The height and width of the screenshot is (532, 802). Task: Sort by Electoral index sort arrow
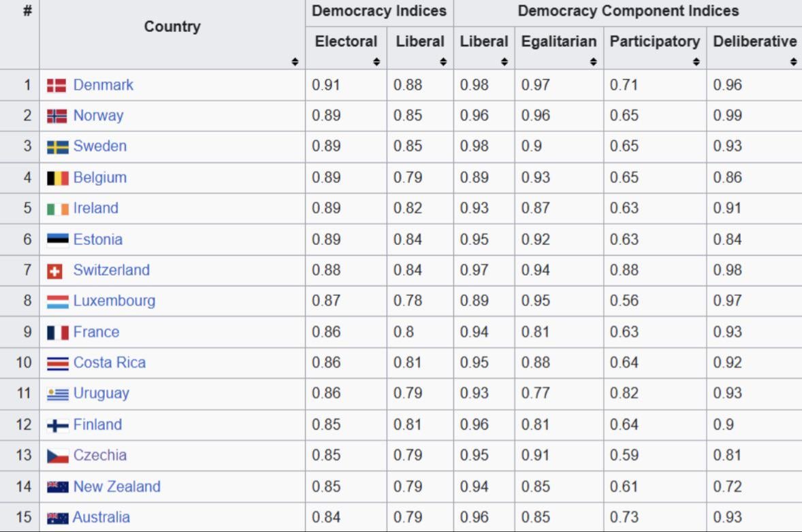click(x=376, y=62)
